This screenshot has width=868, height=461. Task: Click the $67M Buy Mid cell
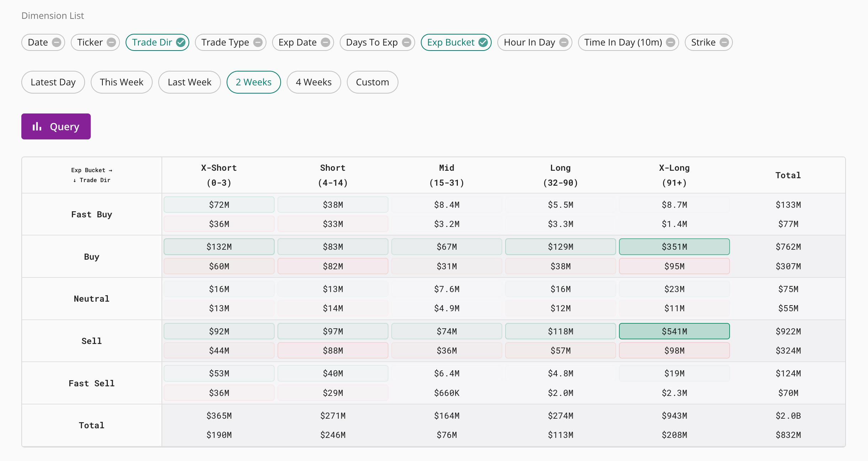pyautogui.click(x=447, y=247)
